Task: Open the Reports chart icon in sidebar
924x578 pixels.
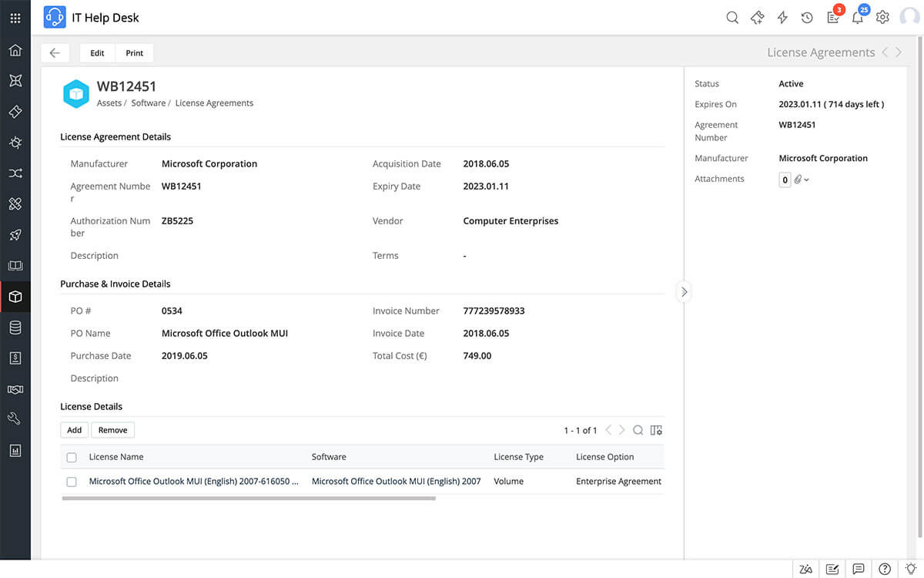Action: [x=15, y=449]
